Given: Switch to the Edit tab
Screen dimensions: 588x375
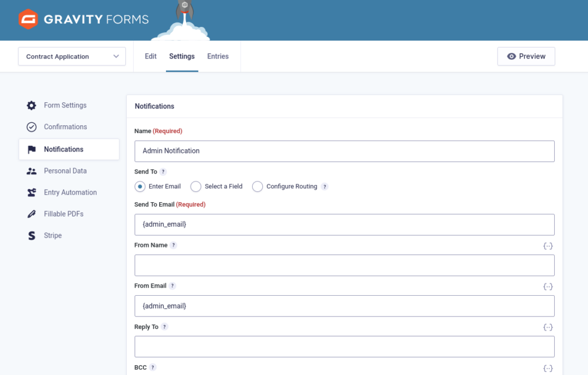Looking at the screenshot, I should (151, 56).
